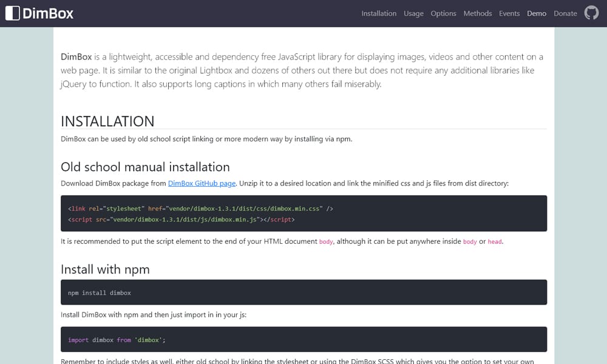Open the Usage section from the navbar
This screenshot has height=364, width=607.
coord(413,13)
